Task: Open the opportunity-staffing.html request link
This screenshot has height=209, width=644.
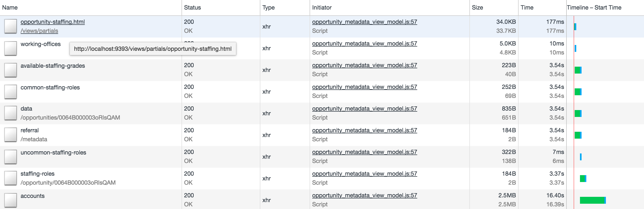Action: point(53,22)
